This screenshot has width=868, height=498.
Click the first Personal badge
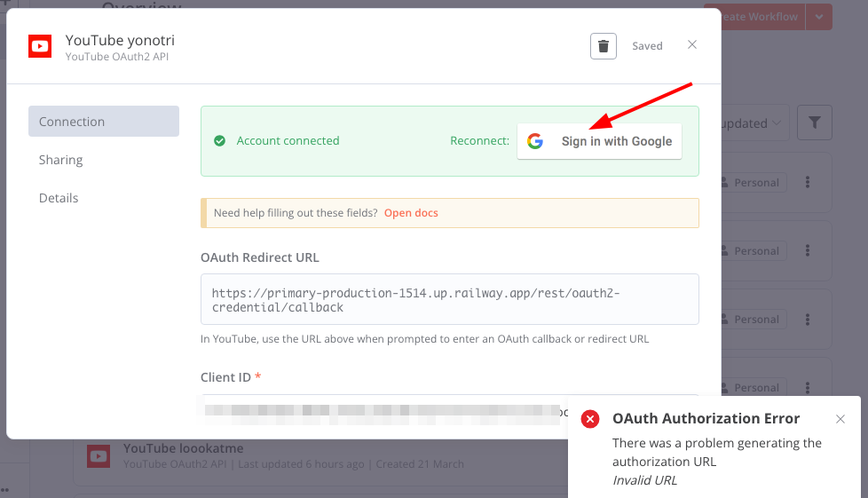pyautogui.click(x=754, y=182)
